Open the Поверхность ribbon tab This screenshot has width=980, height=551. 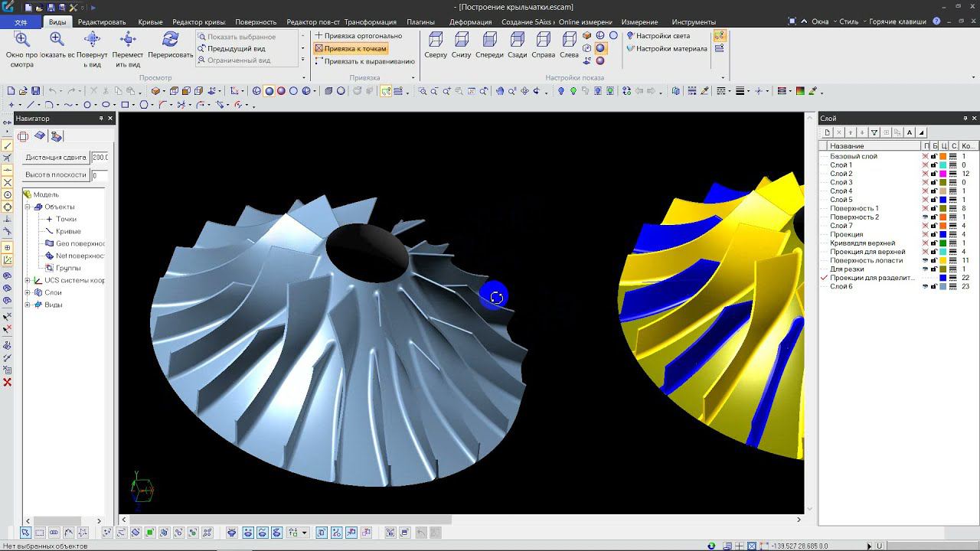click(x=256, y=22)
